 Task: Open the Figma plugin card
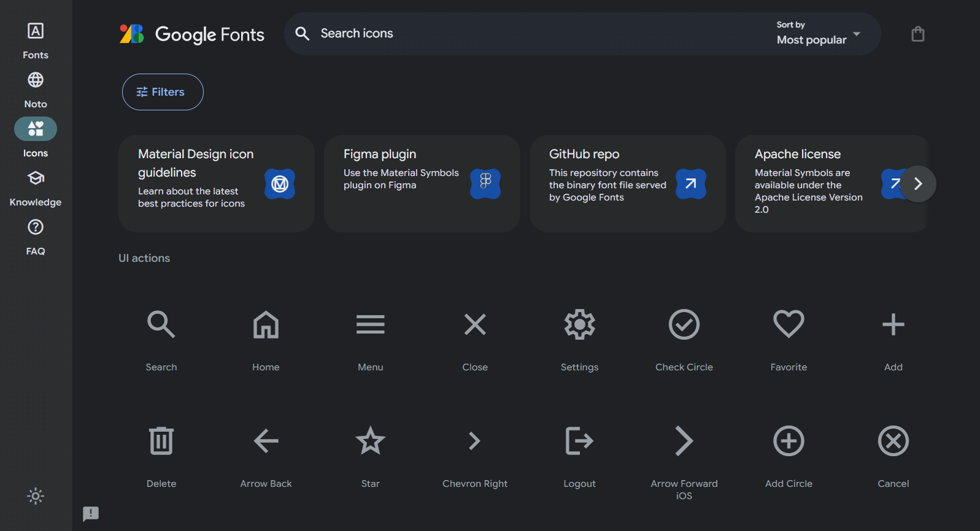pos(422,183)
